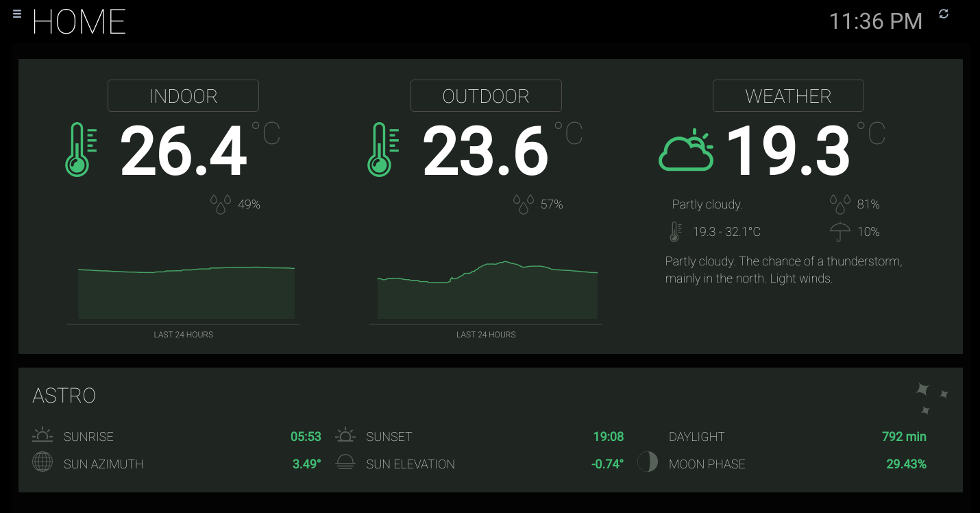Open the indoor last 24 hours chart

point(186,293)
